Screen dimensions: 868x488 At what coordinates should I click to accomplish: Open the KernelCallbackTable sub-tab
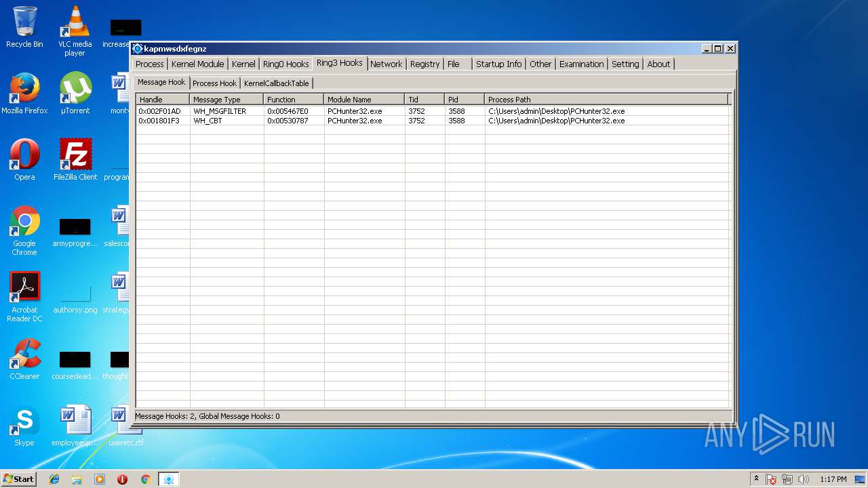276,83
